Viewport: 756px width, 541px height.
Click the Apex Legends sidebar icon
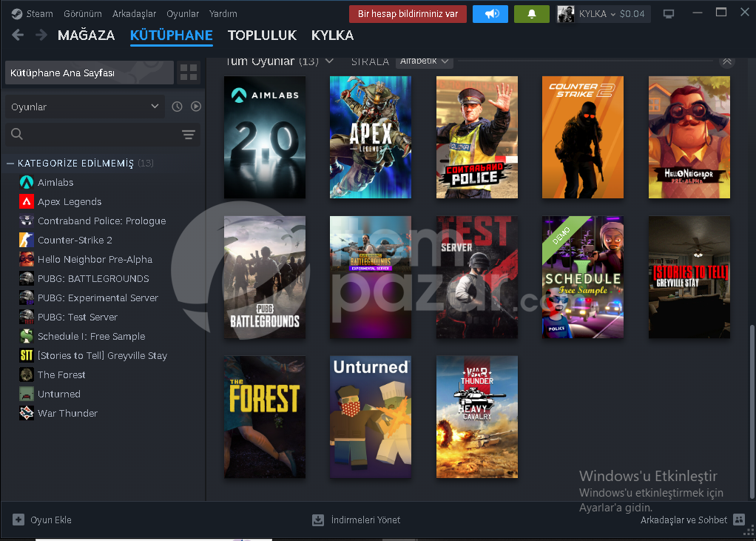pos(27,201)
